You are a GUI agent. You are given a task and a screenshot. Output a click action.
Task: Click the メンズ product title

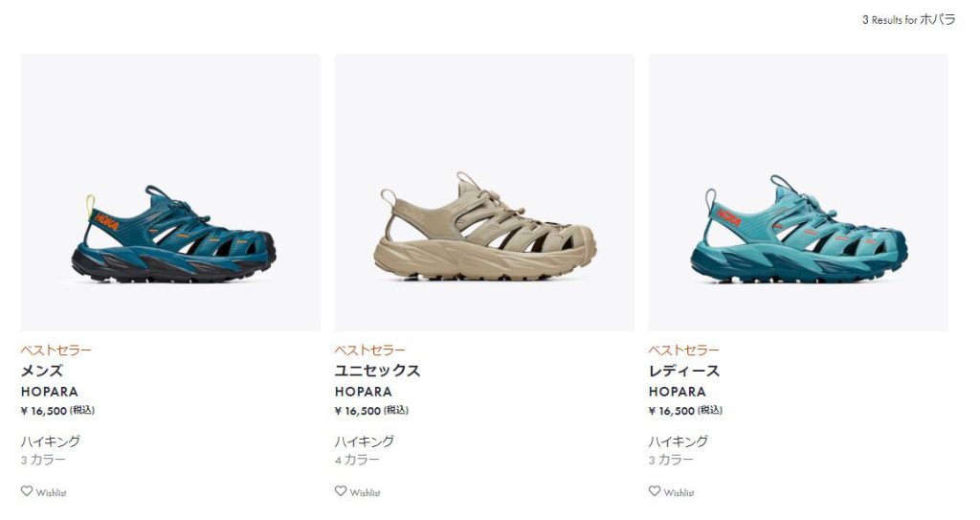coord(42,371)
